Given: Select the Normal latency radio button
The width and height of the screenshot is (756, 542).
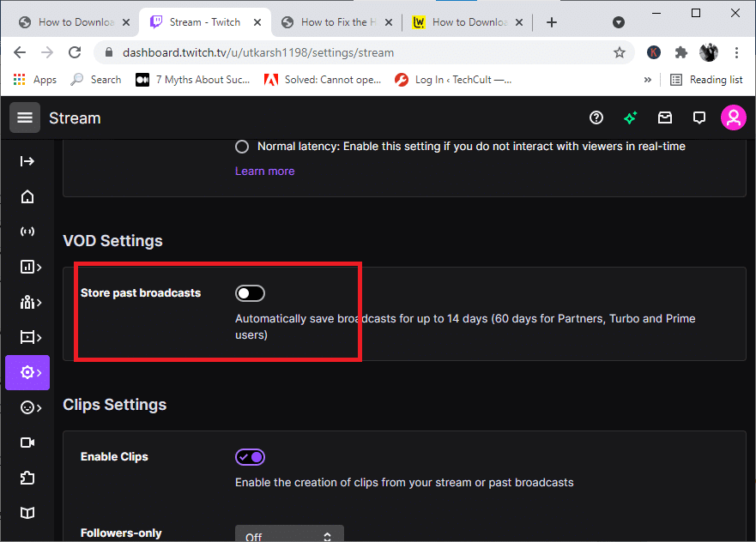Looking at the screenshot, I should pos(242,147).
